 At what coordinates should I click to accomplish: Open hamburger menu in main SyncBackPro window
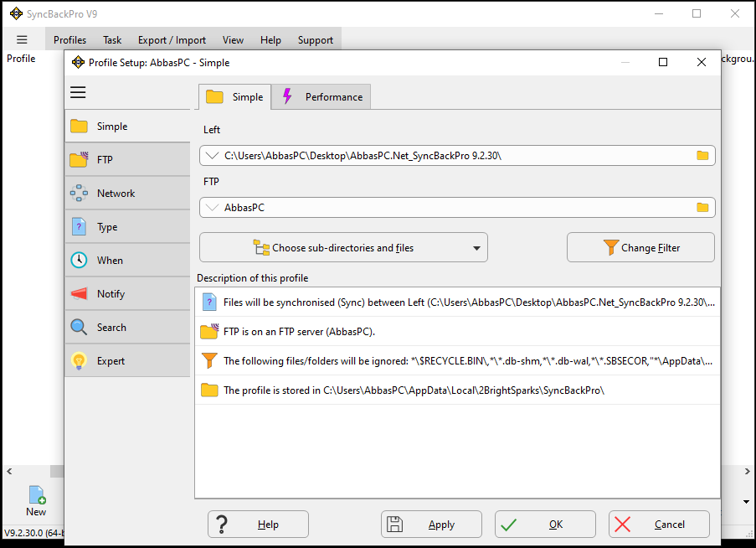tap(22, 40)
